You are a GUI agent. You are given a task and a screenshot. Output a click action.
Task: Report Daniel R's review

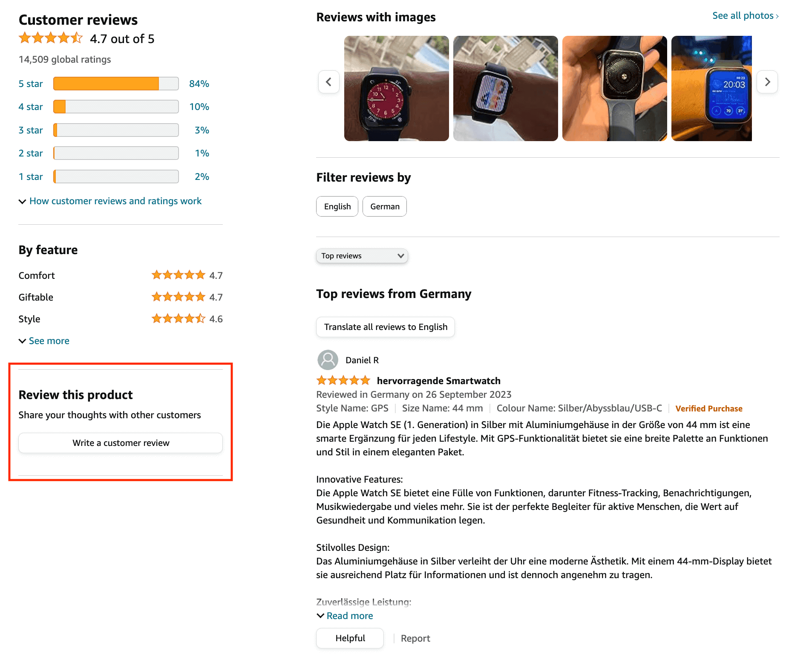(x=415, y=638)
